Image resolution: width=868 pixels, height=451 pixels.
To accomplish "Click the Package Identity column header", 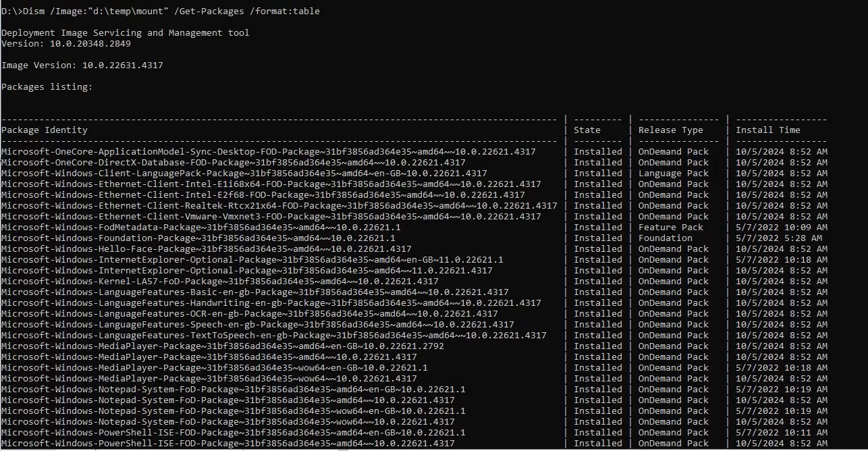I will click(45, 130).
